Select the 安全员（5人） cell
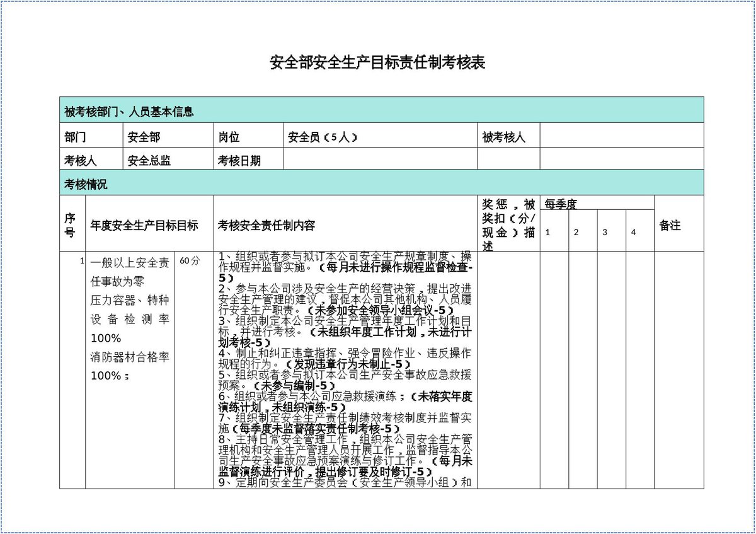756x534 pixels. (380, 136)
